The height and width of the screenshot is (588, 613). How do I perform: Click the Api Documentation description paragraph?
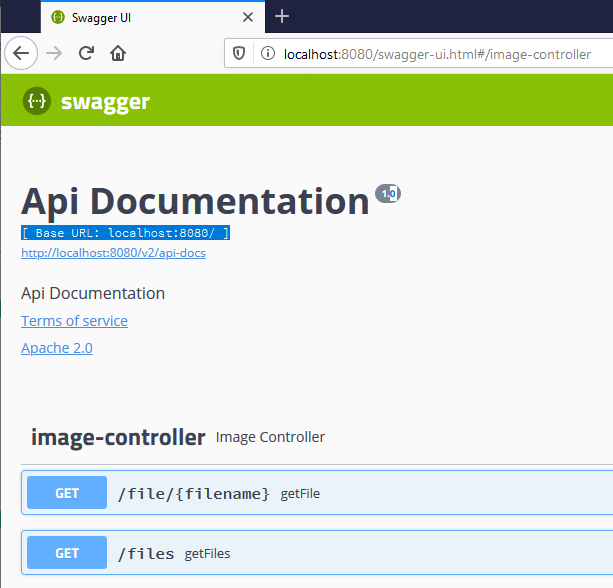click(93, 294)
